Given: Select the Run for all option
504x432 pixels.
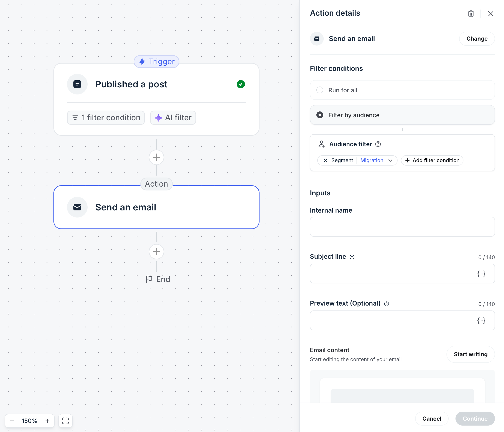Looking at the screenshot, I should (402, 90).
